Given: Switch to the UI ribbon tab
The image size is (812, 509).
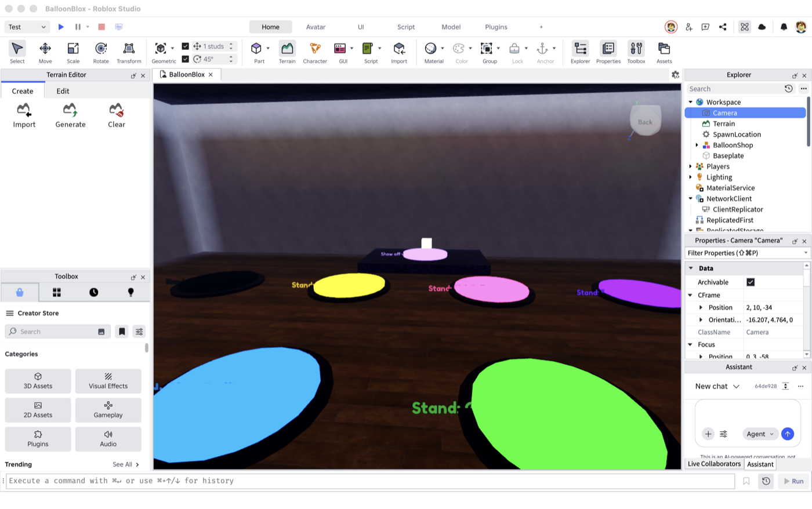Looking at the screenshot, I should click(361, 27).
